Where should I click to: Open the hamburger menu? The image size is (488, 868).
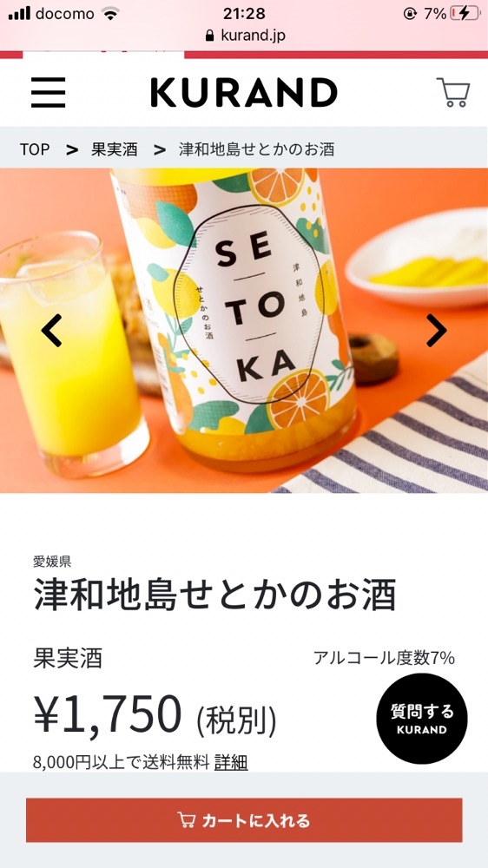coord(48,92)
